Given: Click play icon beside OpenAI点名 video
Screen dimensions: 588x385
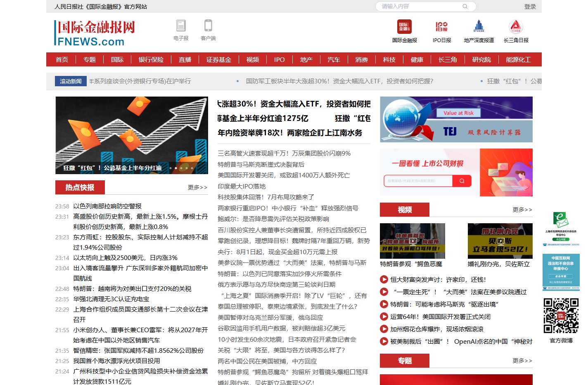Looking at the screenshot, I should (384, 341).
